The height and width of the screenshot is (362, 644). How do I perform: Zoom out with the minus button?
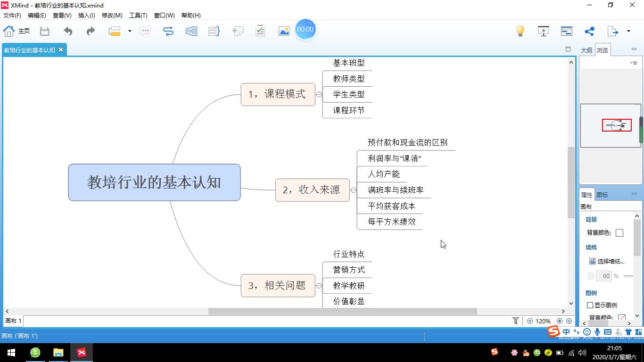click(x=529, y=321)
